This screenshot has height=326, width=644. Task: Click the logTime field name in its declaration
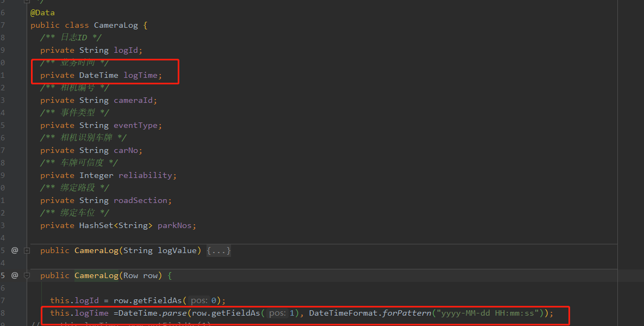pos(140,75)
